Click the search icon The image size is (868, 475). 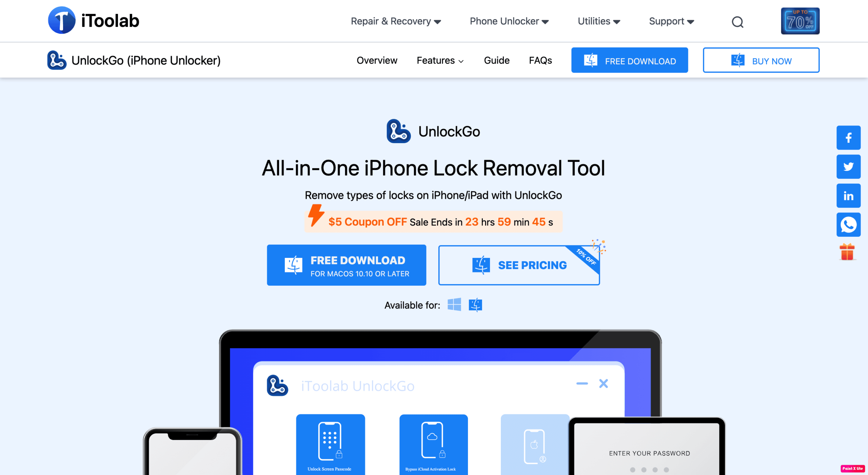pos(738,22)
